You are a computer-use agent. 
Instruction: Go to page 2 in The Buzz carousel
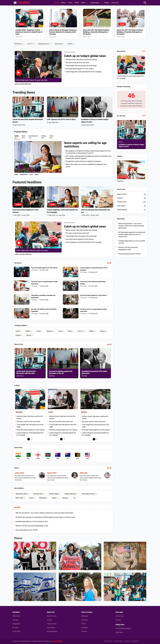[97, 439]
